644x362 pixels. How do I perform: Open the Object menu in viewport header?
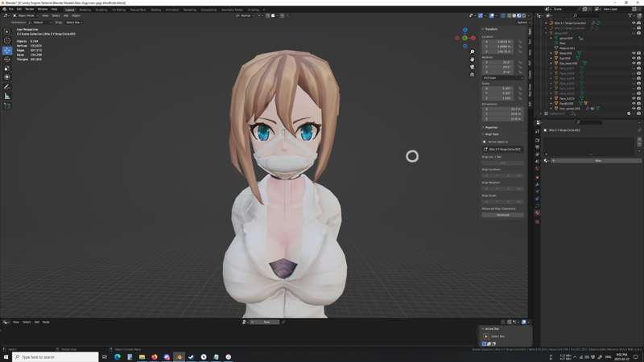point(76,15)
